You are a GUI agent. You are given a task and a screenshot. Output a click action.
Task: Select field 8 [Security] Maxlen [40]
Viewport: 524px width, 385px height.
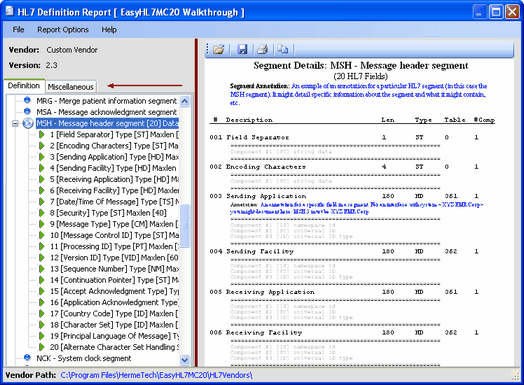108,213
